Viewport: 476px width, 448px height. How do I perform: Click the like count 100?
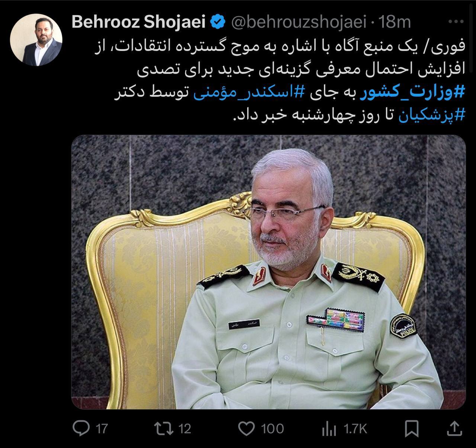coord(272,429)
